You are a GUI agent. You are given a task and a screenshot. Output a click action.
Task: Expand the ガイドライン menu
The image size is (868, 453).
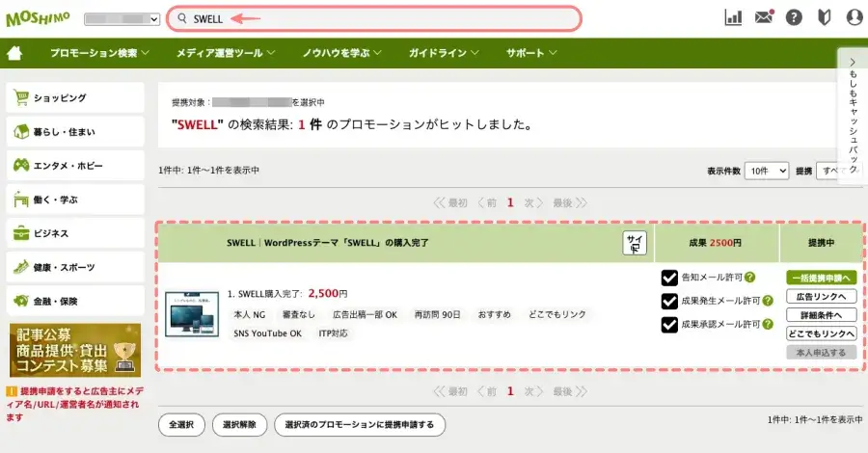click(444, 53)
